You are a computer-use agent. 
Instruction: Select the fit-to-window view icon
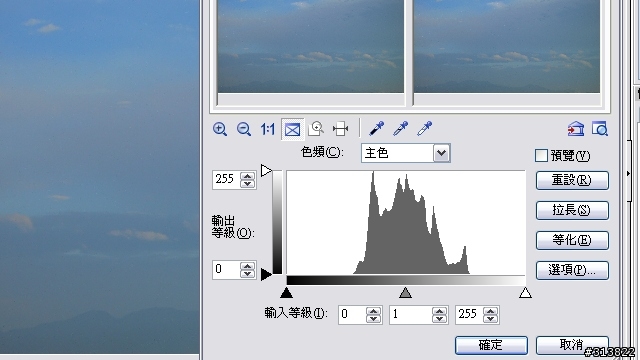292,130
